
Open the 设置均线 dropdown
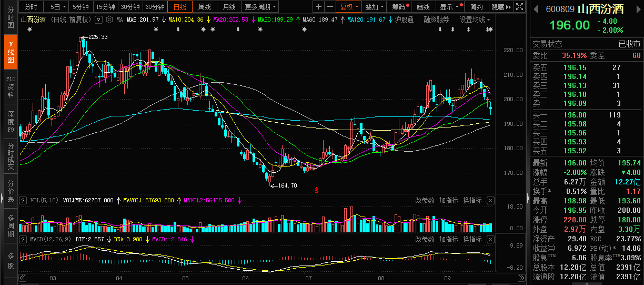point(475,19)
